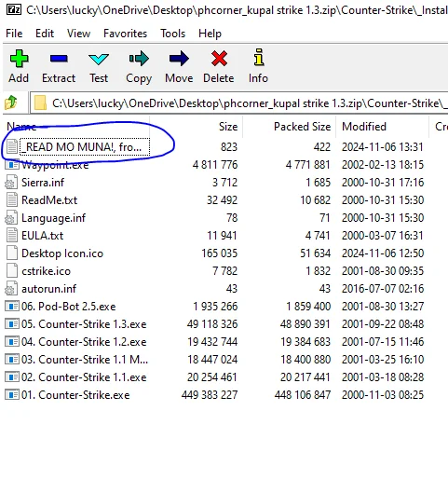Click the modified date 2024-11-06 13:31
This screenshot has height=493, width=448.
click(383, 147)
